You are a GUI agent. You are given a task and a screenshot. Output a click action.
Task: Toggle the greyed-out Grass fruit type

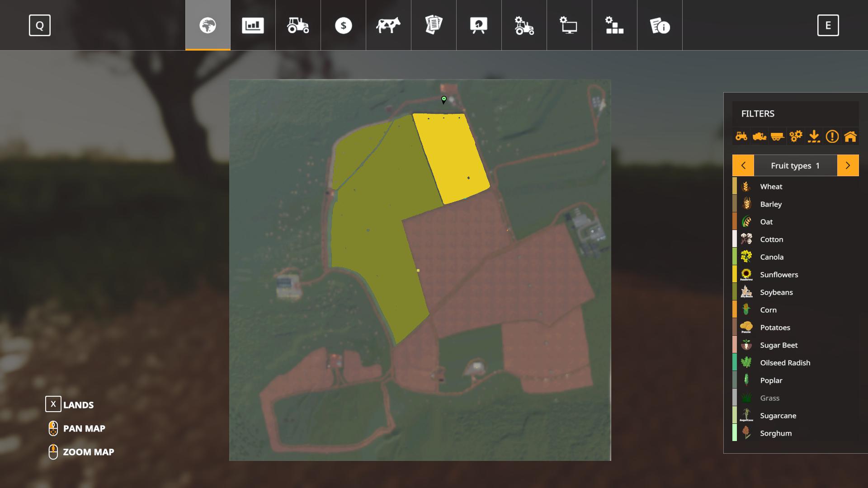769,398
